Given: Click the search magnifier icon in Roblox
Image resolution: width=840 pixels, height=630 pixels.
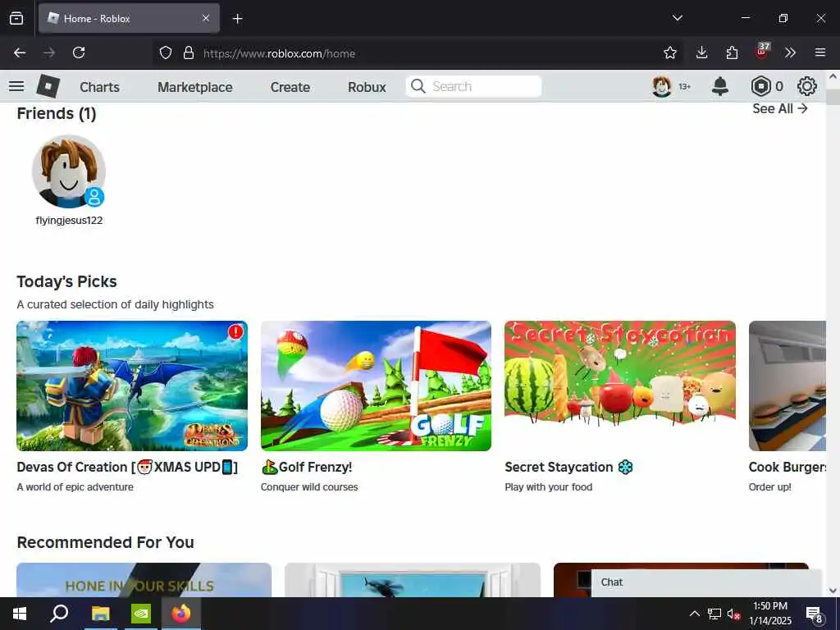Looking at the screenshot, I should [418, 86].
